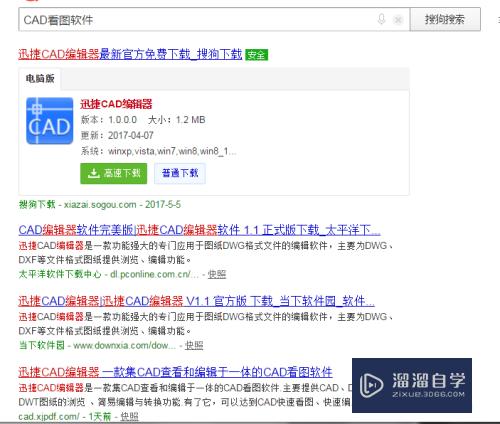Click the 太平洋软件下载中心 dl.pconline.com.cn source text

(x=108, y=274)
